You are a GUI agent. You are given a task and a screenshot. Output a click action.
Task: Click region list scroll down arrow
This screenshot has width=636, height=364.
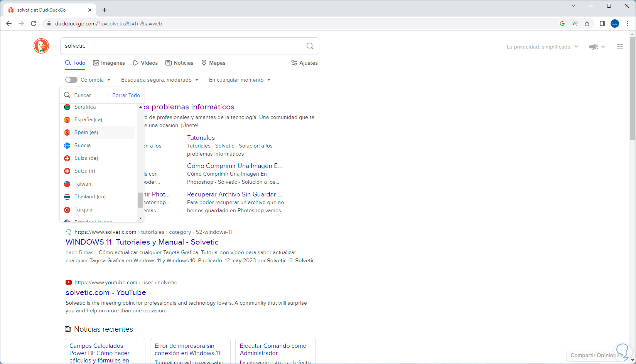[x=140, y=218]
